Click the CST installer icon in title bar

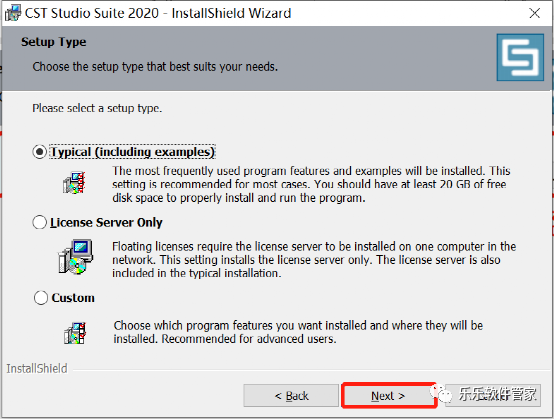point(13,13)
